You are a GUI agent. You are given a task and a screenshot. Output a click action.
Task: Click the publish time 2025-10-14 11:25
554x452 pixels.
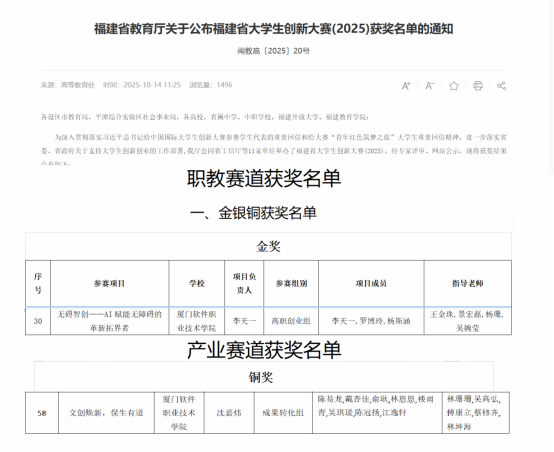(152, 85)
